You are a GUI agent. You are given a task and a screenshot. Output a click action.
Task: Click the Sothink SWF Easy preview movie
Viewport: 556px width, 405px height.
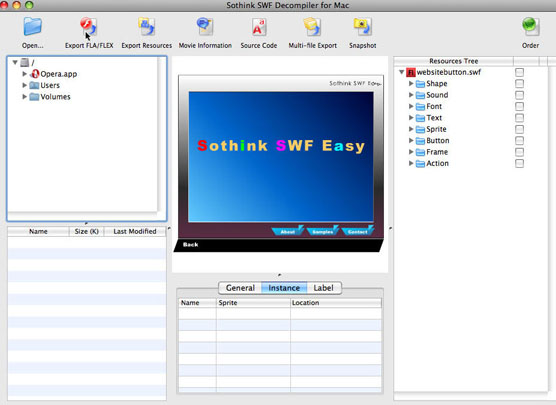pyautogui.click(x=280, y=157)
